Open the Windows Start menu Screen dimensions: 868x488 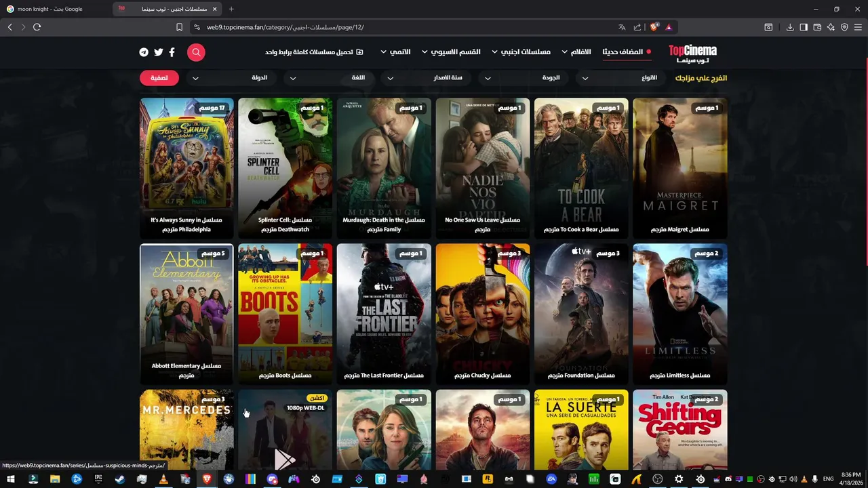tap(11, 479)
